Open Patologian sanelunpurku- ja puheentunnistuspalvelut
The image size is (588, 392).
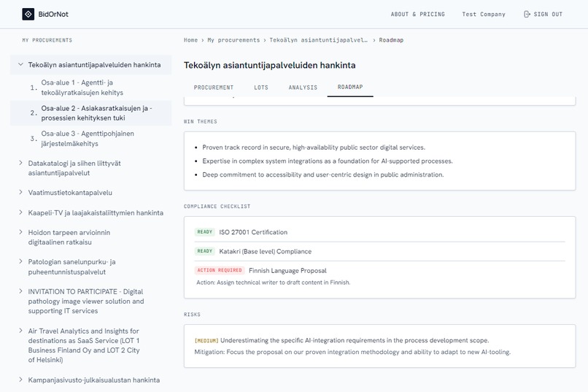coord(71,266)
